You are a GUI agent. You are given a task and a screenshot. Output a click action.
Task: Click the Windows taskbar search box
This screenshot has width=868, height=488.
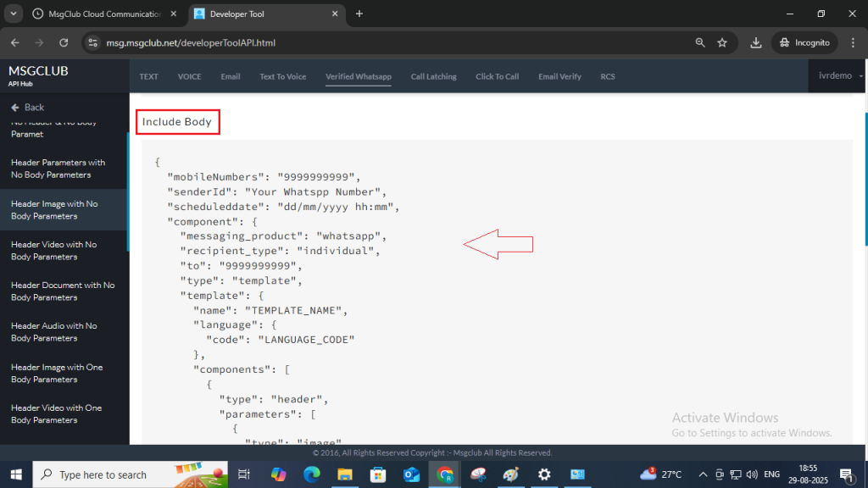130,474
